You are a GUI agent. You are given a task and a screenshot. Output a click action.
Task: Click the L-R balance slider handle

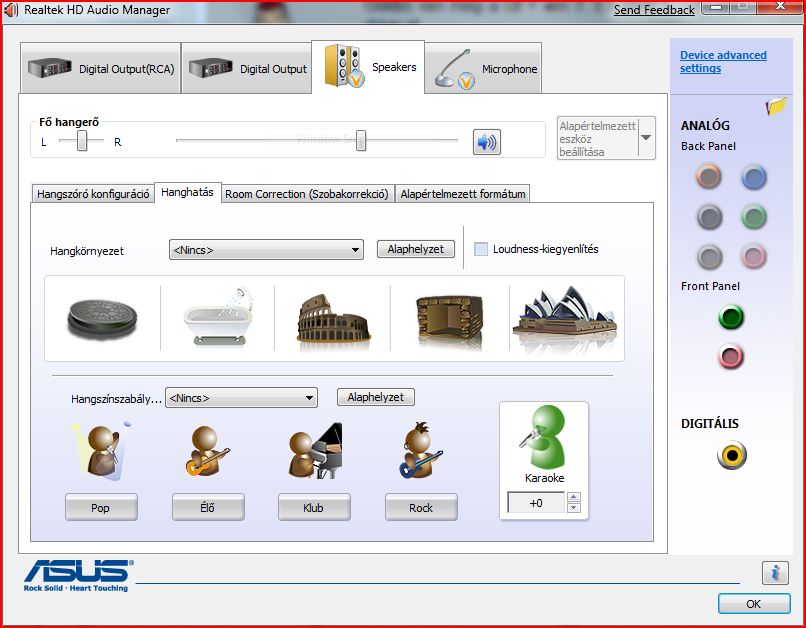pyautogui.click(x=82, y=140)
